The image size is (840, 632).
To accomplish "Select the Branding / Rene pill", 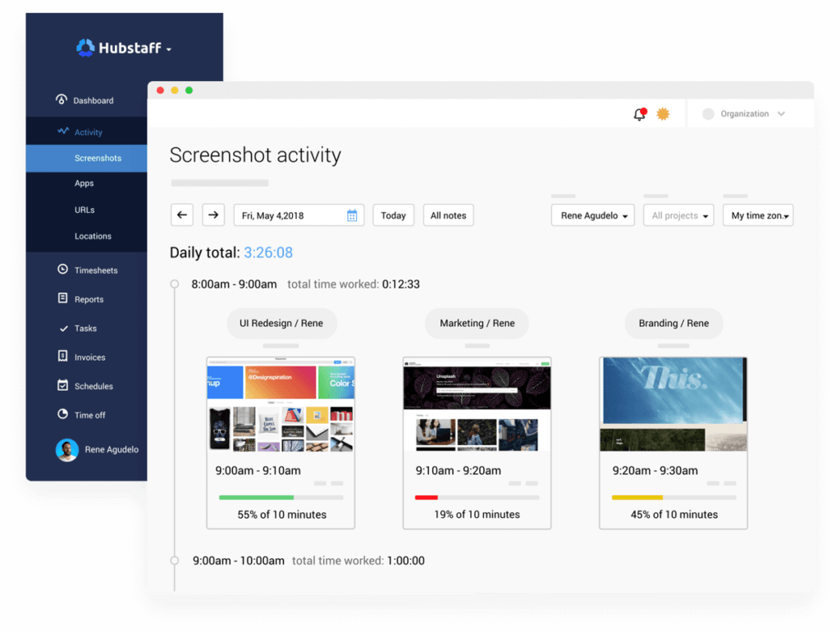I will click(674, 323).
